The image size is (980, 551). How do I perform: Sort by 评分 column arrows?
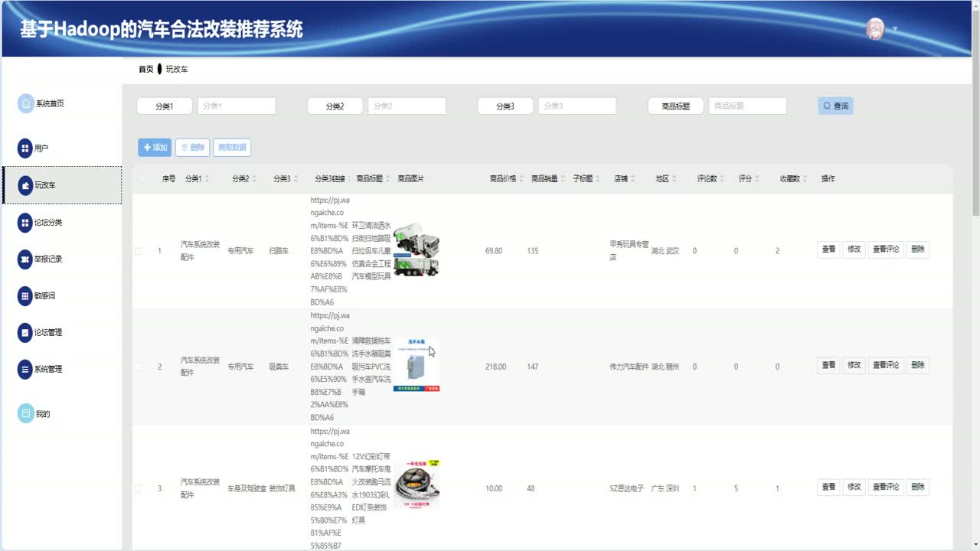(757, 179)
